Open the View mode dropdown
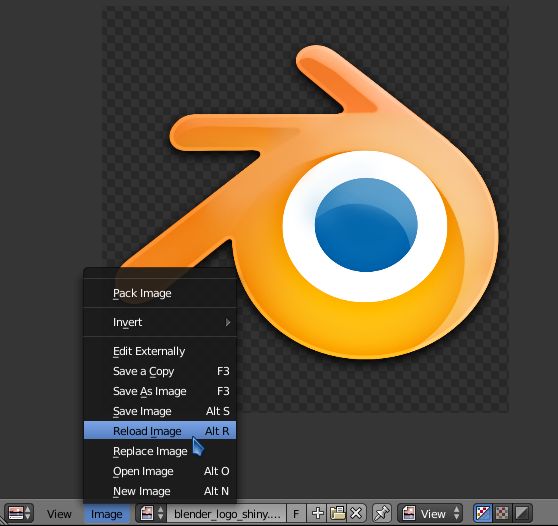This screenshot has height=526, width=558. click(430, 513)
